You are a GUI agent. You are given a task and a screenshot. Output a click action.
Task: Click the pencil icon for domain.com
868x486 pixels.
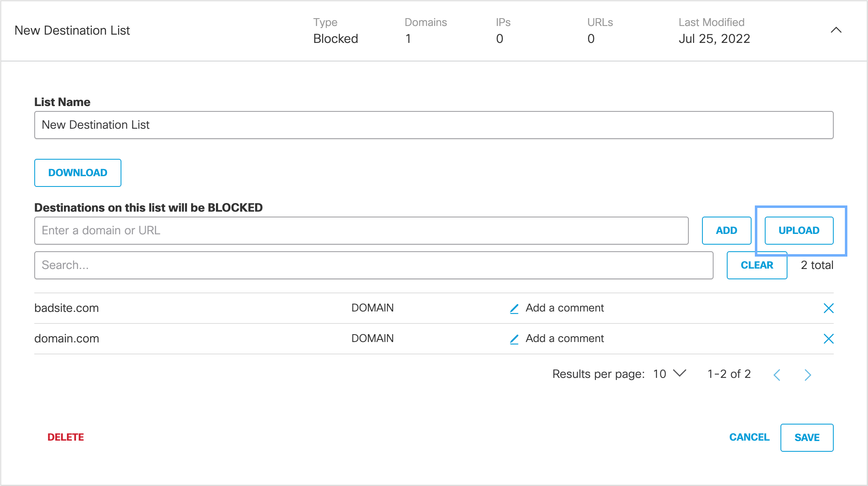pos(514,339)
